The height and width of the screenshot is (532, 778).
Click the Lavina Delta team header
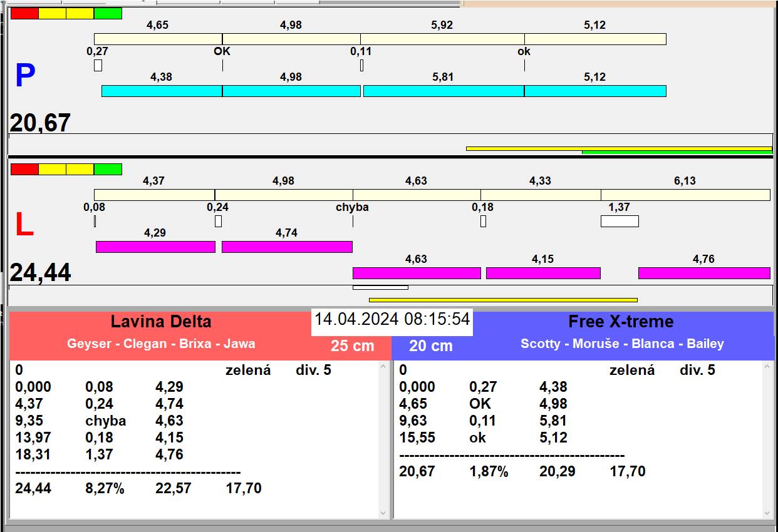161,322
